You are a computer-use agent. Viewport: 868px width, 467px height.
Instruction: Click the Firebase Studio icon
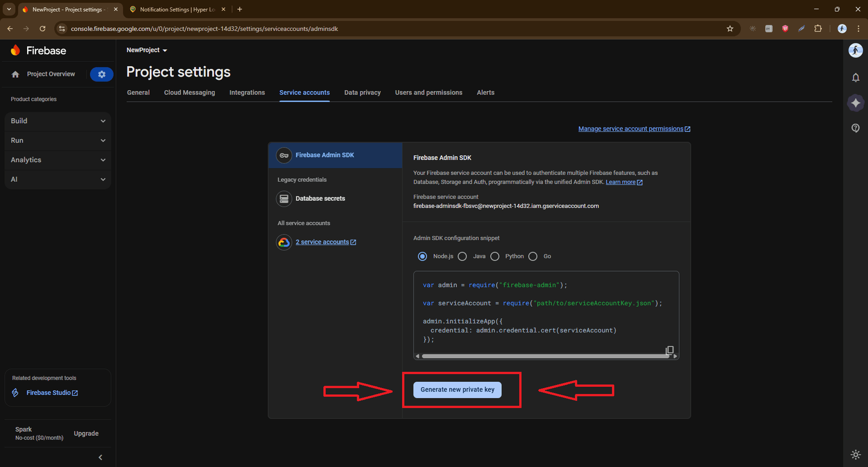pyautogui.click(x=15, y=393)
